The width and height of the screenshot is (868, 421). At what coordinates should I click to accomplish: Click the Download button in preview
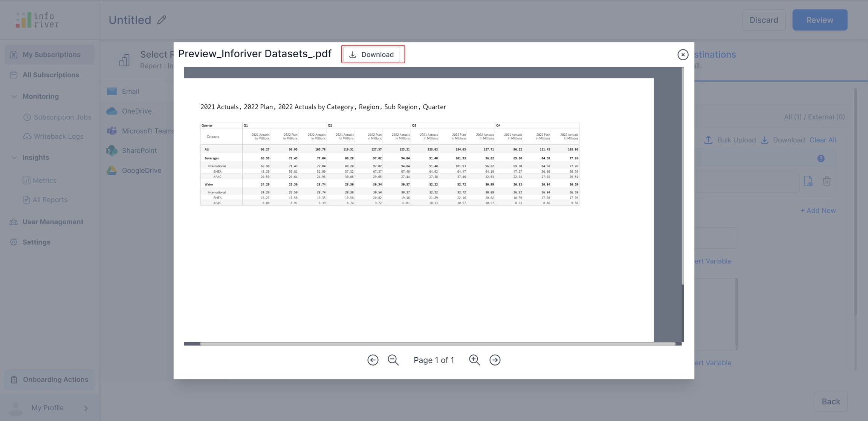pos(371,54)
